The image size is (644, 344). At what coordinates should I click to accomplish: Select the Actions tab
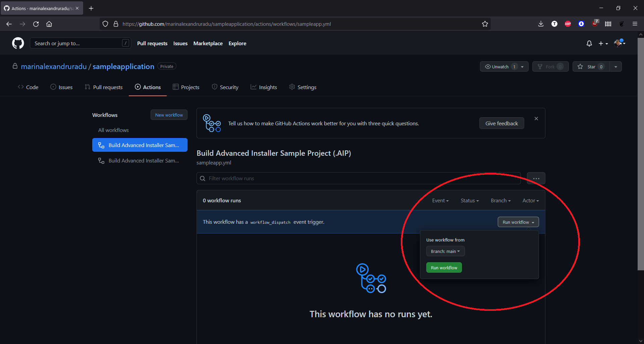(x=148, y=87)
